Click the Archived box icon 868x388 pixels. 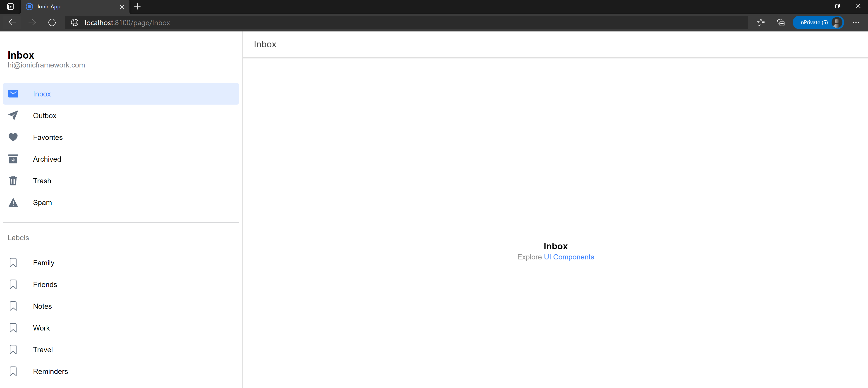point(13,159)
